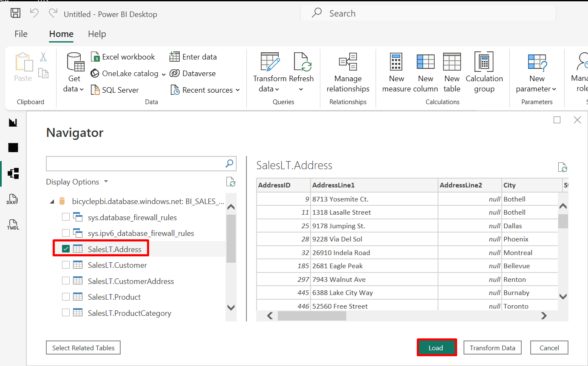Open Manage relationships
This screenshot has height=366, width=588.
click(x=348, y=72)
